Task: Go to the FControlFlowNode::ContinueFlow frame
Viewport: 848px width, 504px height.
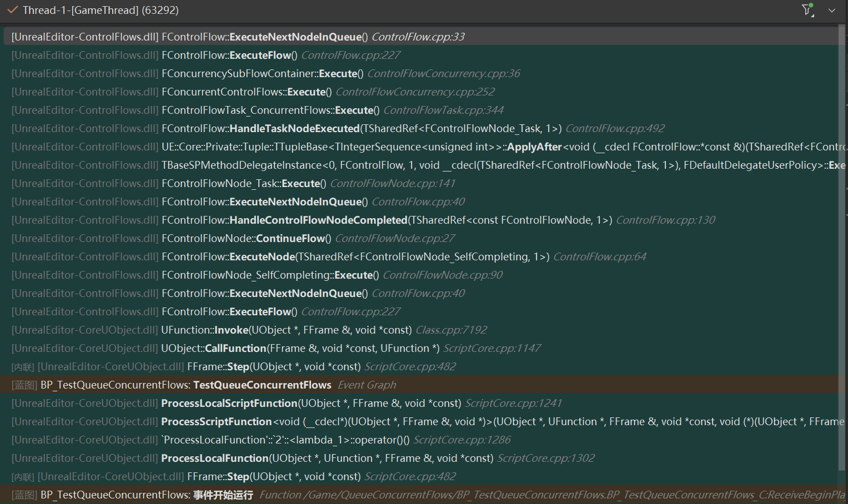Action: coord(246,238)
